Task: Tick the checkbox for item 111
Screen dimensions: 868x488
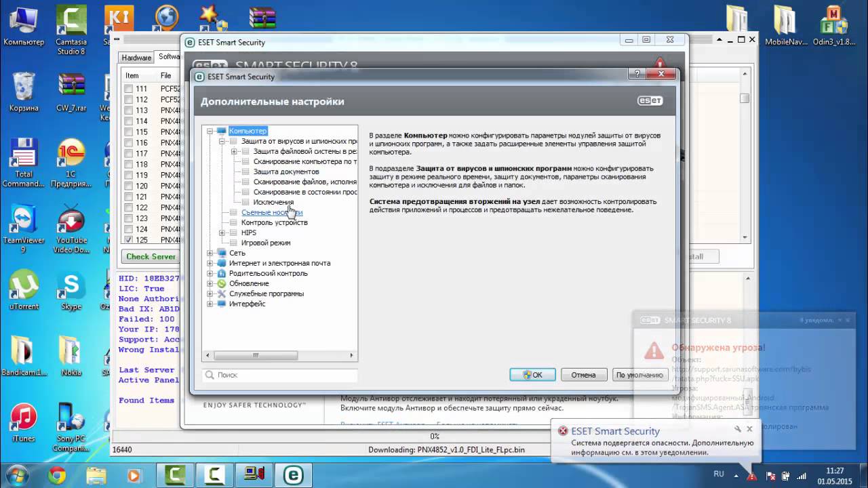Action: (x=129, y=89)
